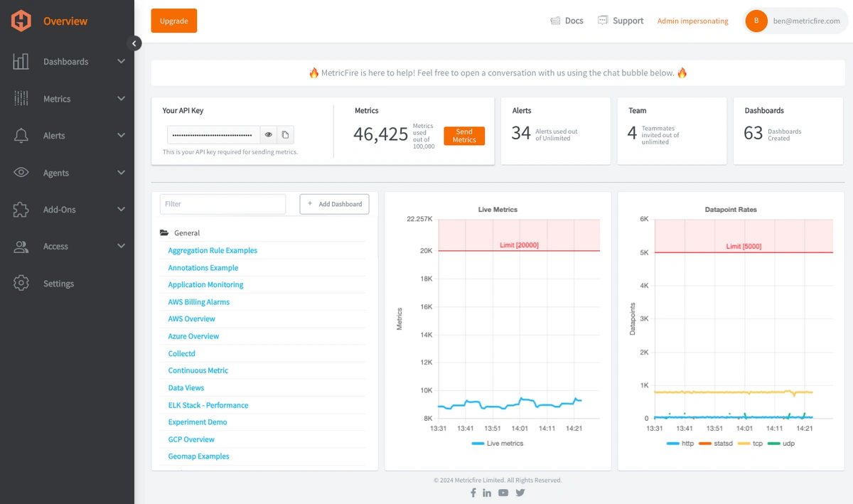This screenshot has width=853, height=504.
Task: Toggle the http series in the Datapoint Rates legend
Action: pos(680,443)
